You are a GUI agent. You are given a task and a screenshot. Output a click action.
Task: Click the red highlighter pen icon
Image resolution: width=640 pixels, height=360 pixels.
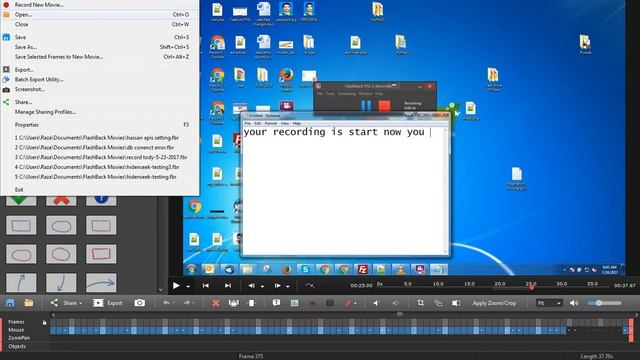click(348, 303)
